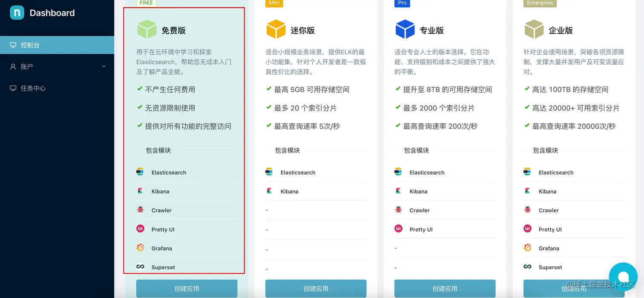This screenshot has width=644, height=298.
Task: Click the tan cube icon of 企业版
Action: coord(534,29)
